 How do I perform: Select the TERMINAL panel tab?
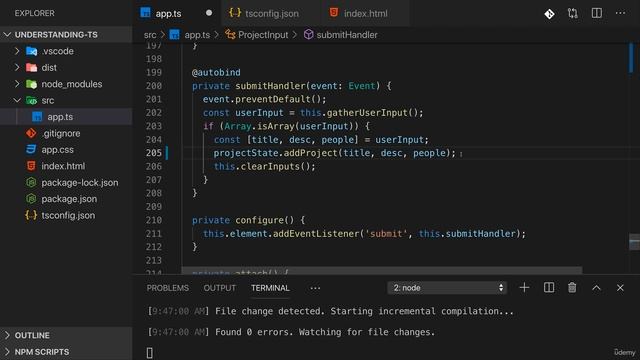(x=270, y=288)
